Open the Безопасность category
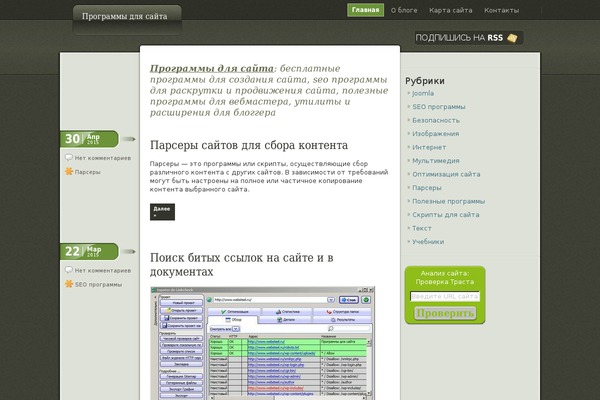 click(436, 120)
